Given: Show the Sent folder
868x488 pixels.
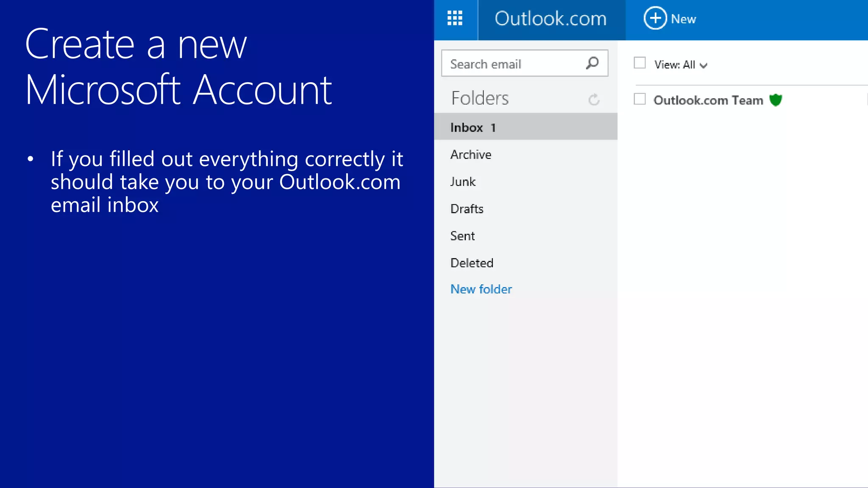Looking at the screenshot, I should click(462, 236).
